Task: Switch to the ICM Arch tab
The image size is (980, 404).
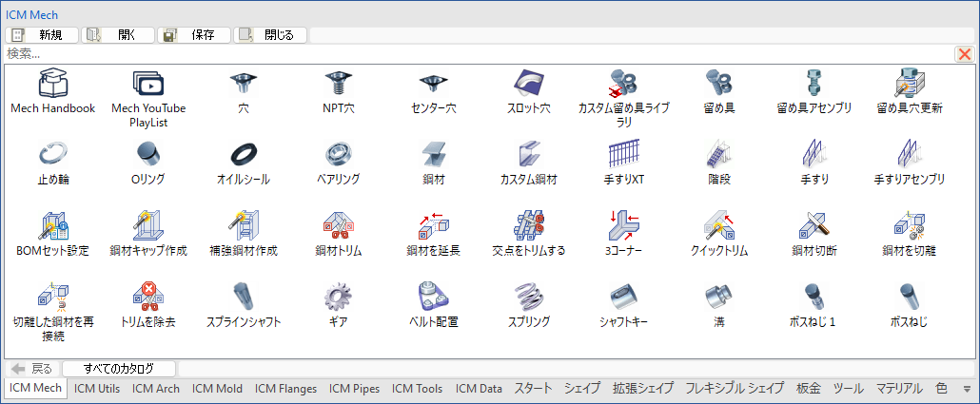Action: point(156,389)
